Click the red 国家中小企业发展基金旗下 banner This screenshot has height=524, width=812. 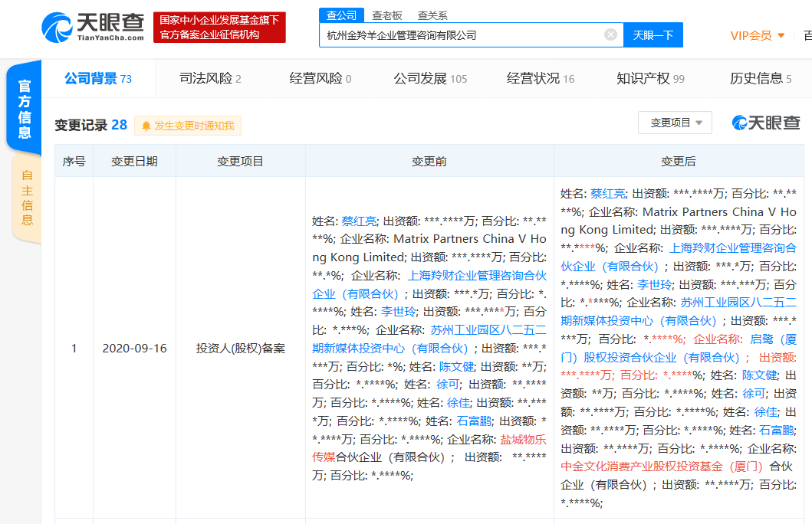219,28
